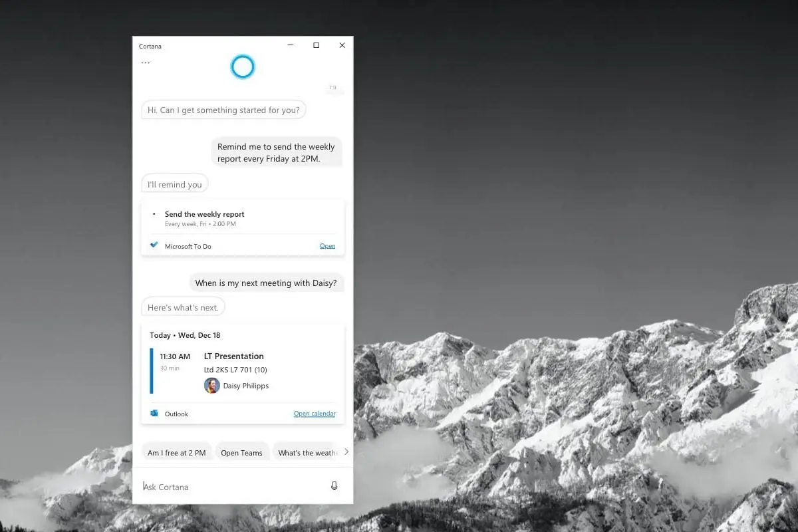Select the LT Presentation calendar event

point(234,356)
